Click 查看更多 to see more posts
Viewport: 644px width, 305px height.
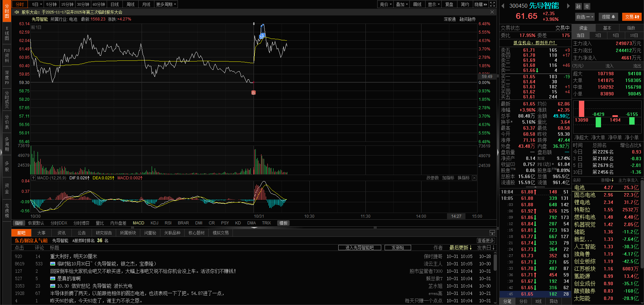(486, 241)
